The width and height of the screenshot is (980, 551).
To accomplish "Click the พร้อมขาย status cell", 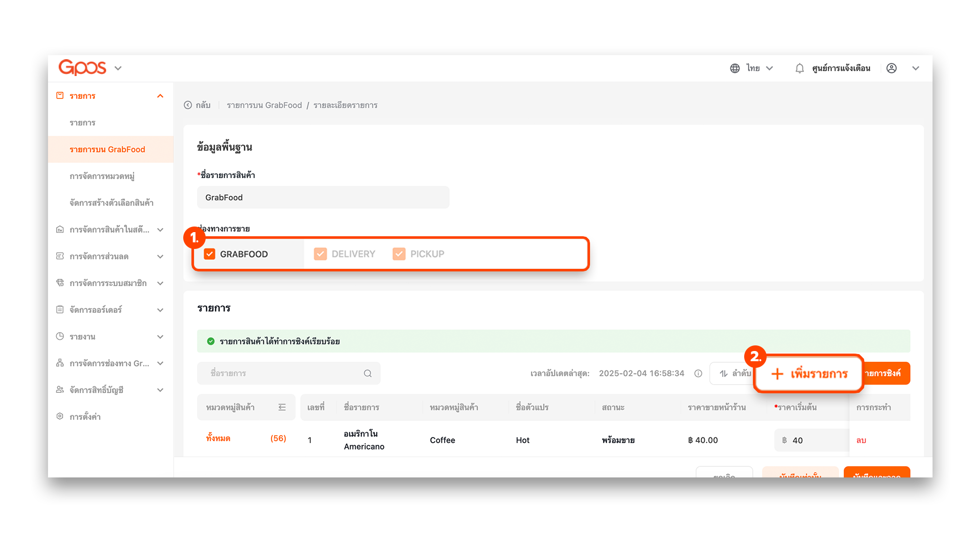I will 618,440.
